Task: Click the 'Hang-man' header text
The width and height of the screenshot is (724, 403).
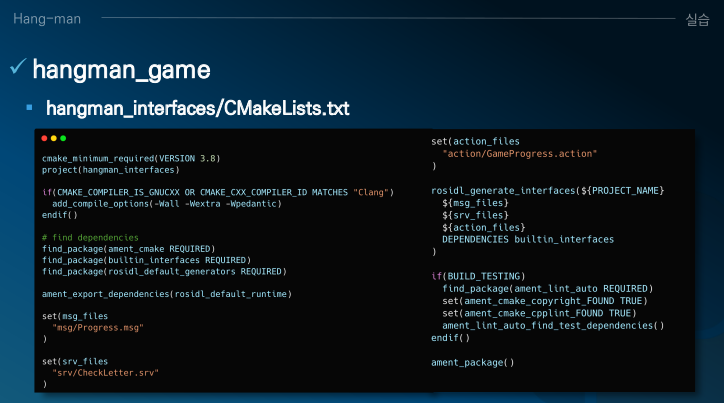Action: coord(47,19)
